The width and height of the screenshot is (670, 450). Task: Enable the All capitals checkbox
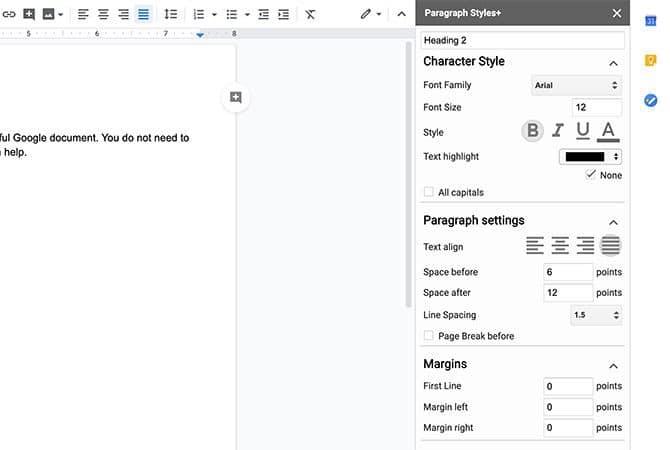(x=429, y=192)
